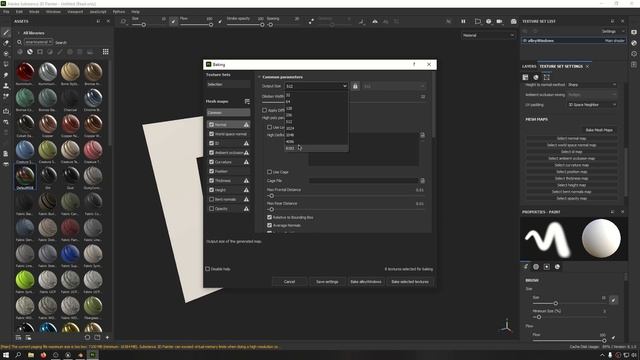Click Cancel in the Baking dialog
640x360 pixels.
click(289, 282)
